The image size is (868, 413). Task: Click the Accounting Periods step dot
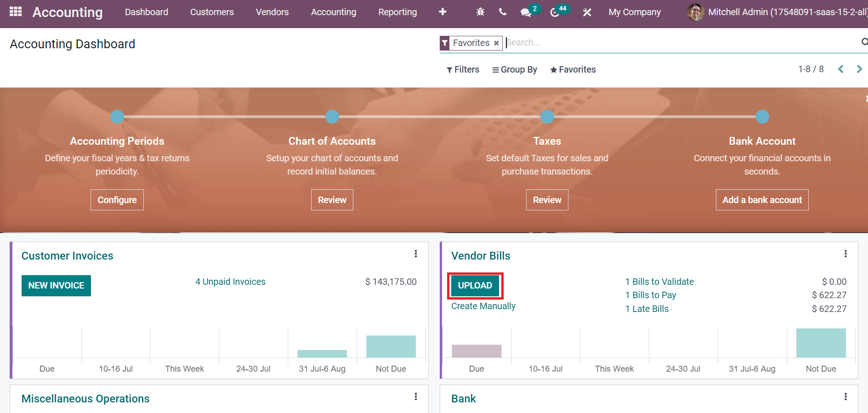(x=117, y=117)
